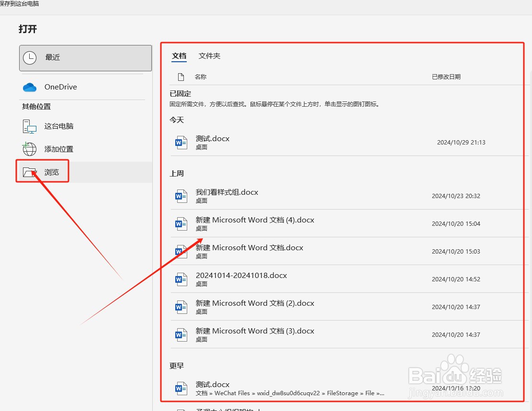Open 测试.docx listed under 更早

click(x=212, y=384)
